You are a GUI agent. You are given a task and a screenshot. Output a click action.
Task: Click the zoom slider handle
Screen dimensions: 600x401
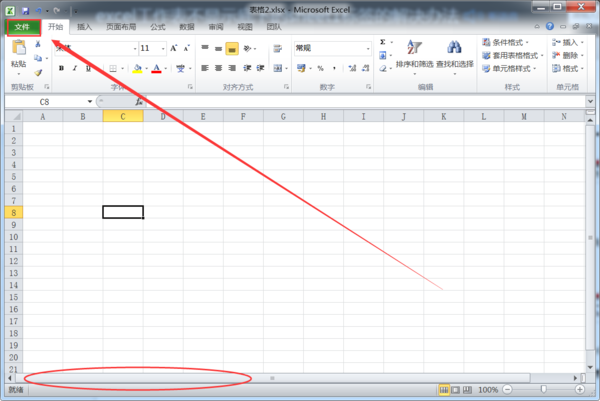coord(543,390)
